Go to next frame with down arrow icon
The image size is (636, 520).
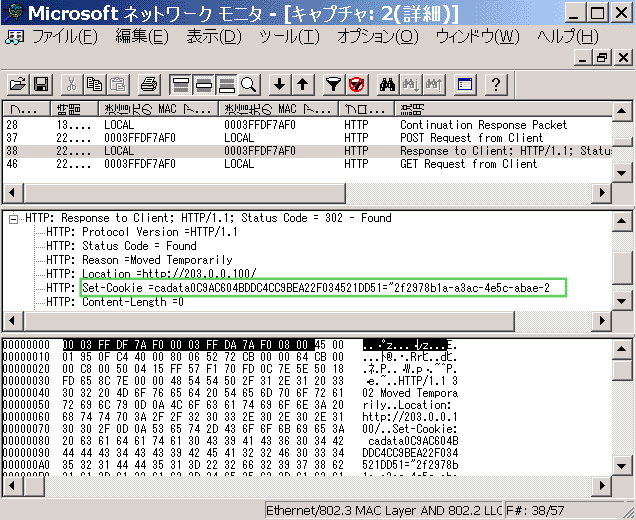tap(279, 85)
